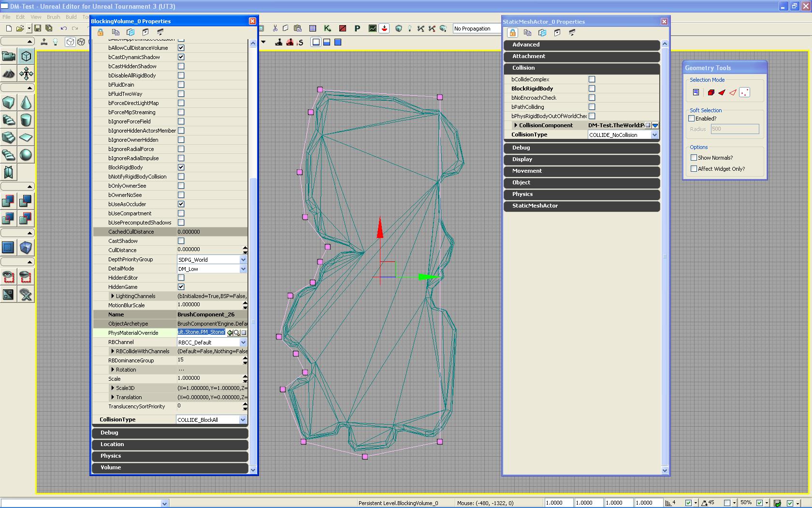The image size is (812, 508).
Task: Click the Cylinder brush builder
Action: [26, 120]
